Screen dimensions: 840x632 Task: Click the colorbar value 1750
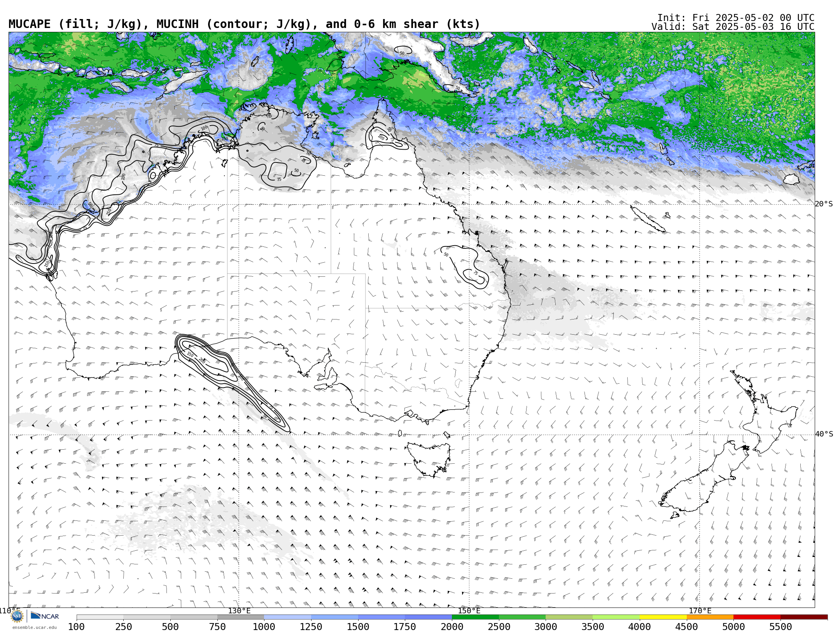click(x=405, y=627)
